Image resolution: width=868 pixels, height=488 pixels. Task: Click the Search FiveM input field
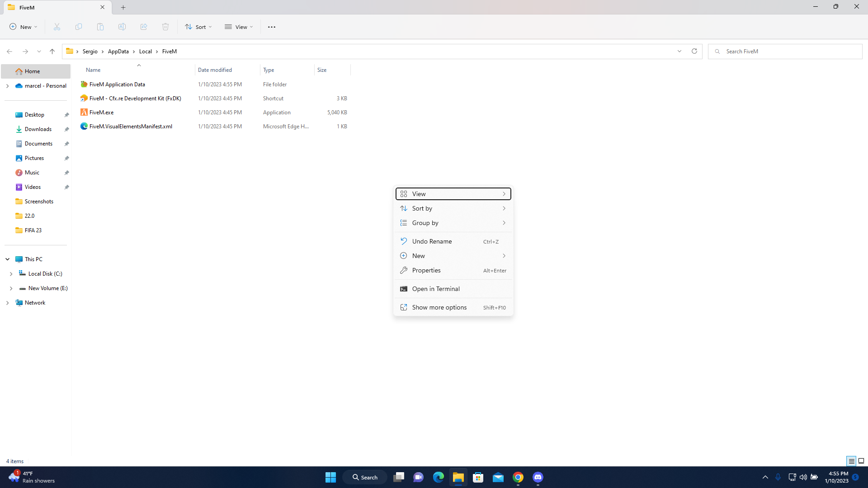787,51
